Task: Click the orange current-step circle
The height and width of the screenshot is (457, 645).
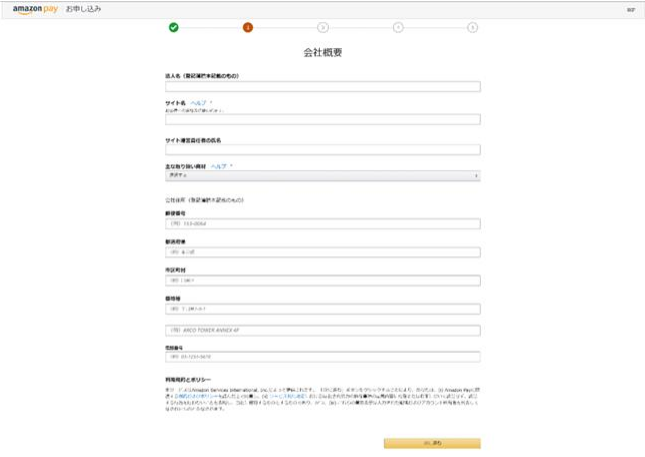Action: tap(248, 28)
